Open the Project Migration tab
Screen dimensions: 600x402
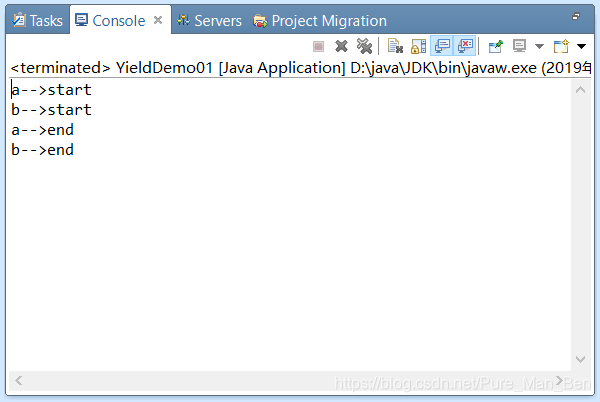[320, 21]
